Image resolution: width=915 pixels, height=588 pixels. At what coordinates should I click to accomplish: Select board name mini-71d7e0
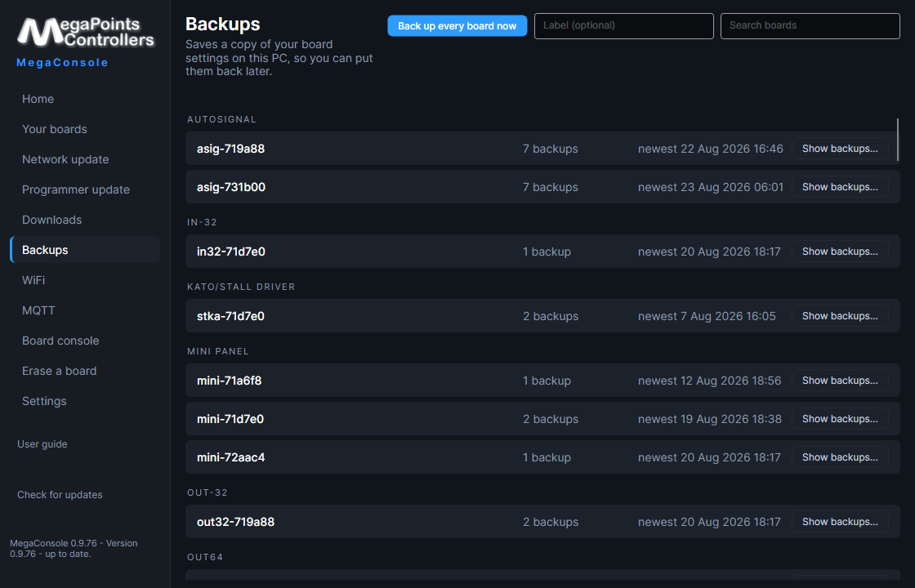[230, 419]
